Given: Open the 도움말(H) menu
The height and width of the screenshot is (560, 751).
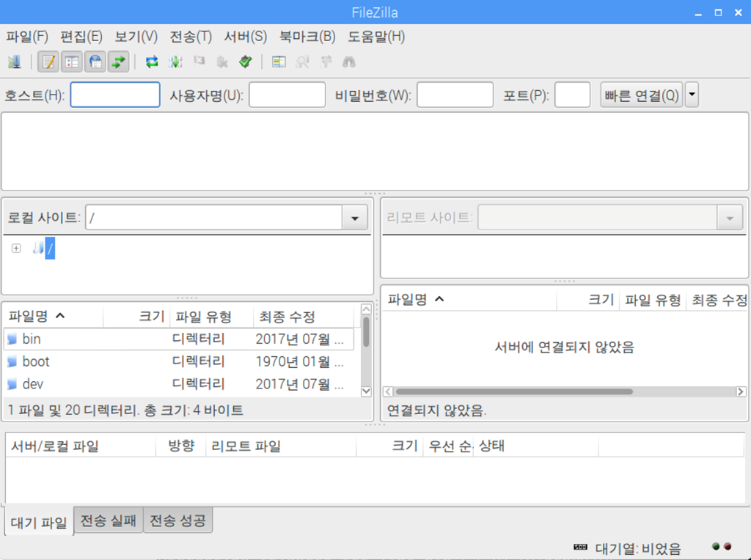Looking at the screenshot, I should point(376,37).
